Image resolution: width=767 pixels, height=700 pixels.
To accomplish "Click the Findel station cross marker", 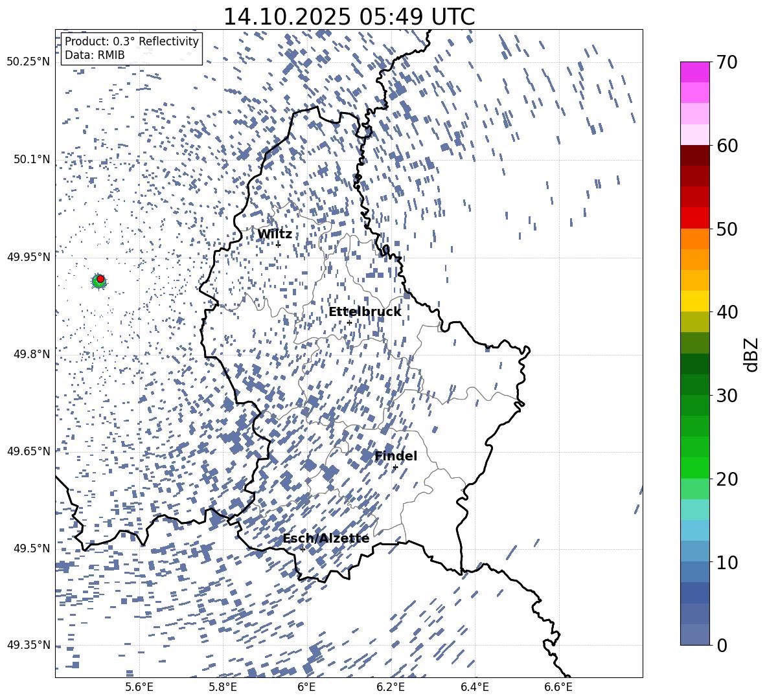I will point(395,467).
